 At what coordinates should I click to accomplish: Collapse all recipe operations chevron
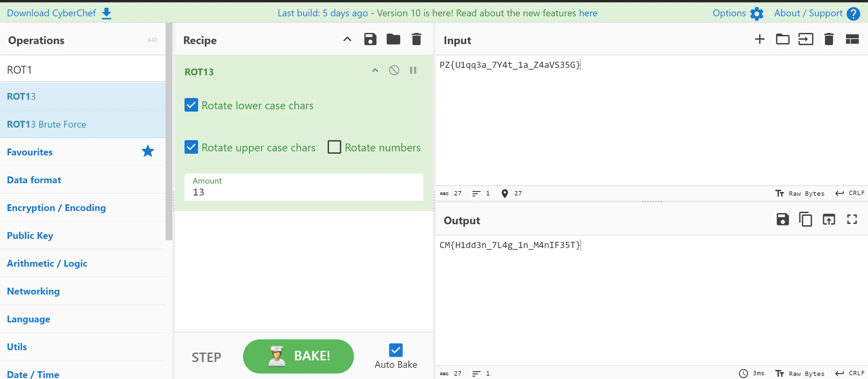coord(347,39)
